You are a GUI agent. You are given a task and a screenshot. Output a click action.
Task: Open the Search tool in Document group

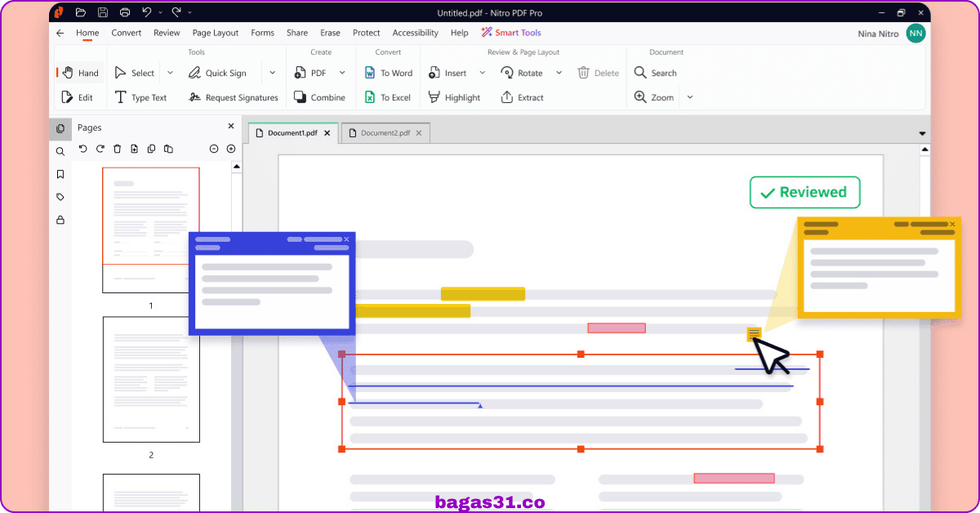656,73
